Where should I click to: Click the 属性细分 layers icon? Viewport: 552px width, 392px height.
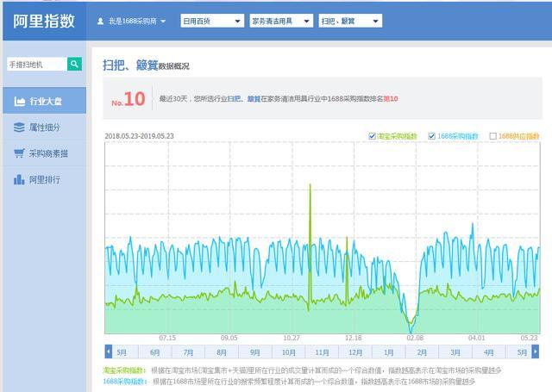[x=19, y=127]
